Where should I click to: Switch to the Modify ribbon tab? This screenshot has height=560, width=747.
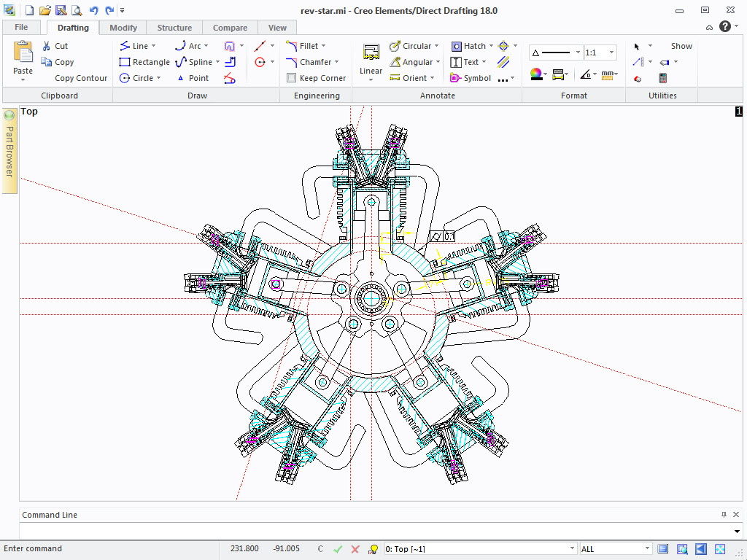pyautogui.click(x=123, y=28)
